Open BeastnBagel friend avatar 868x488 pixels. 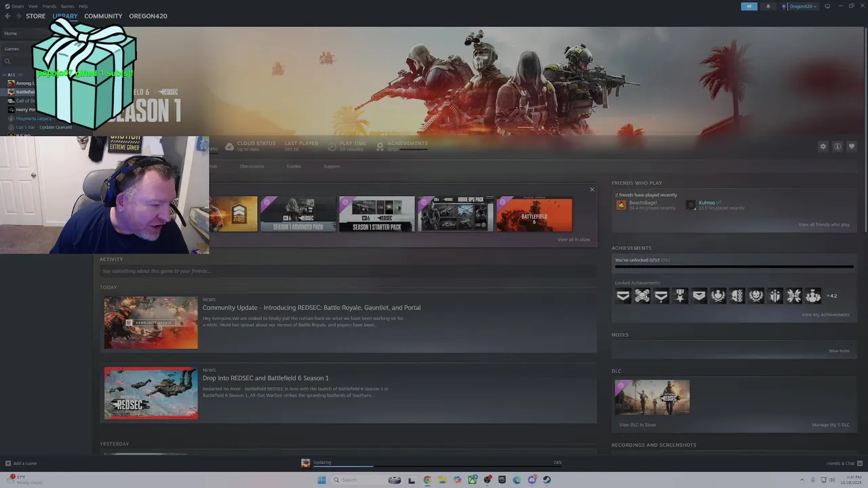coord(621,205)
